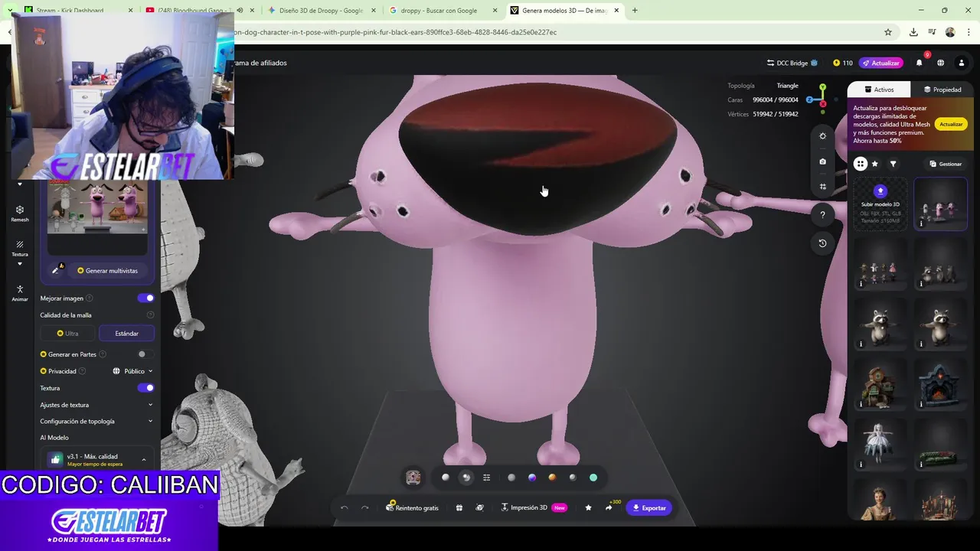Screen dimensions: 980x551
Task: Open the funnel filter in assets panel
Action: [893, 164]
